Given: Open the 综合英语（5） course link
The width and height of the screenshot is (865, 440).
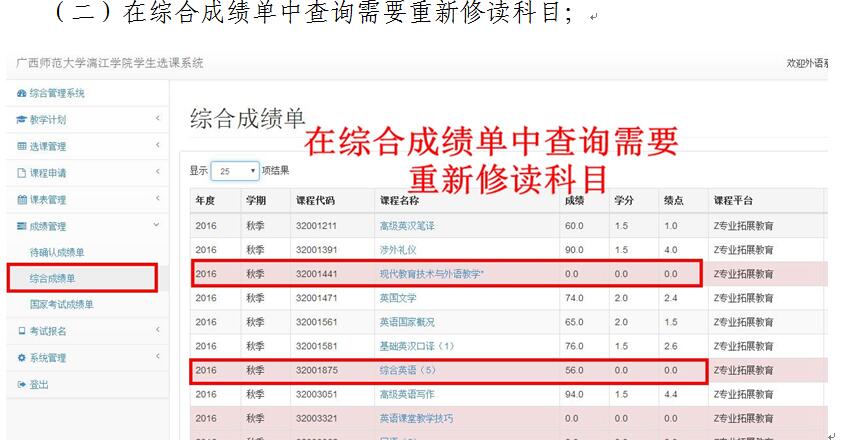Looking at the screenshot, I should tap(407, 370).
